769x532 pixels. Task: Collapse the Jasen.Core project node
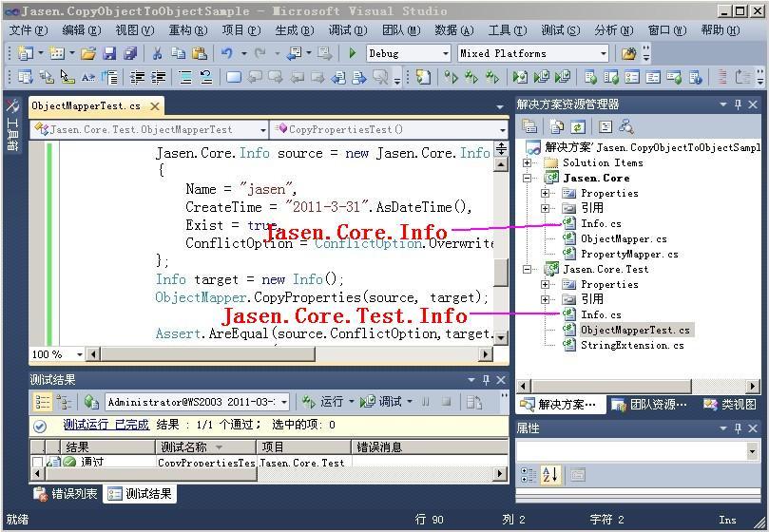[x=528, y=178]
